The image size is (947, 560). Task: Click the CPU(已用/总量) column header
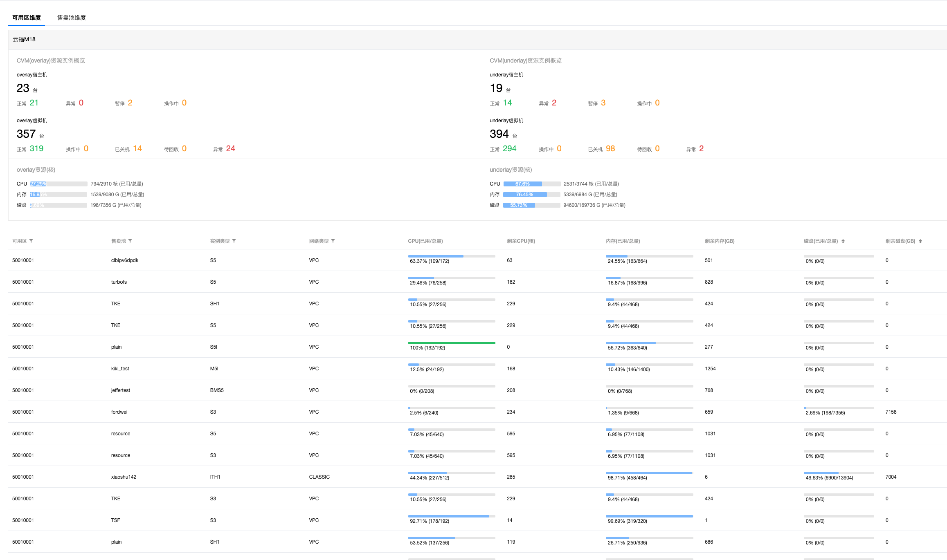click(425, 241)
